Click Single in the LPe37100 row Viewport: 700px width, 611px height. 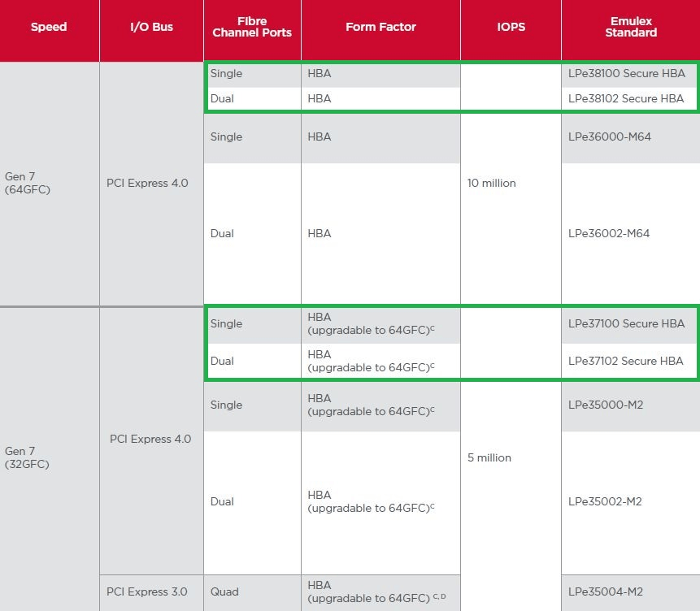(x=226, y=323)
